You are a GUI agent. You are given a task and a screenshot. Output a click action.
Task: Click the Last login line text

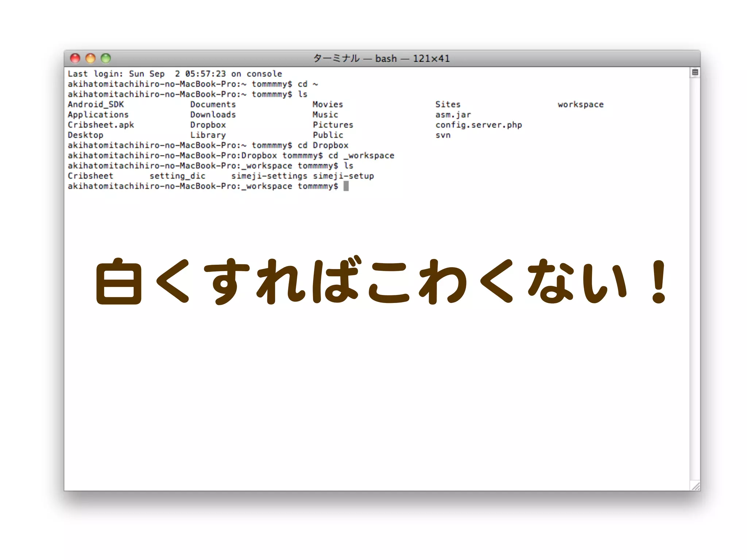click(174, 74)
